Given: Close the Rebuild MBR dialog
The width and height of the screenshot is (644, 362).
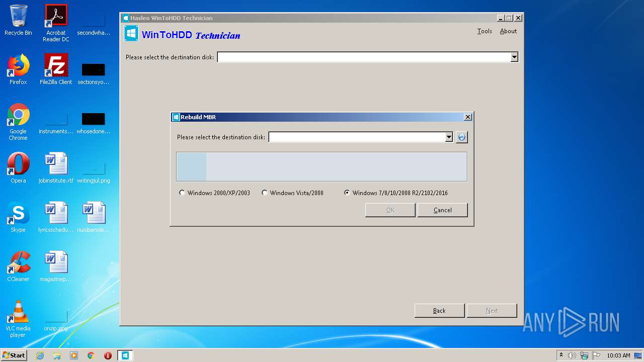Looking at the screenshot, I should click(468, 117).
